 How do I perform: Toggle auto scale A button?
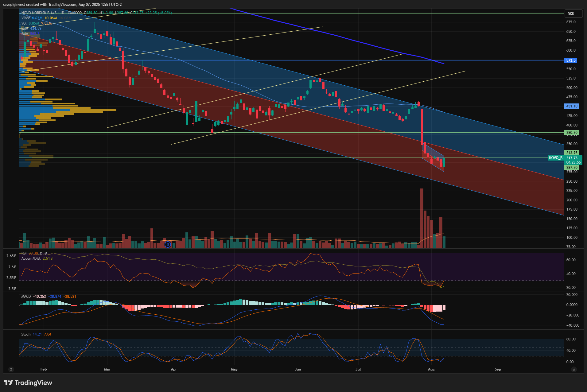(574, 369)
